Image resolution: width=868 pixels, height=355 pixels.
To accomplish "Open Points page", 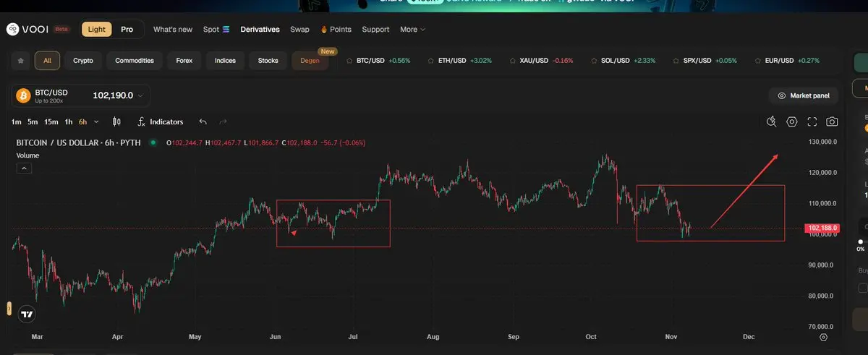I will [x=336, y=30].
